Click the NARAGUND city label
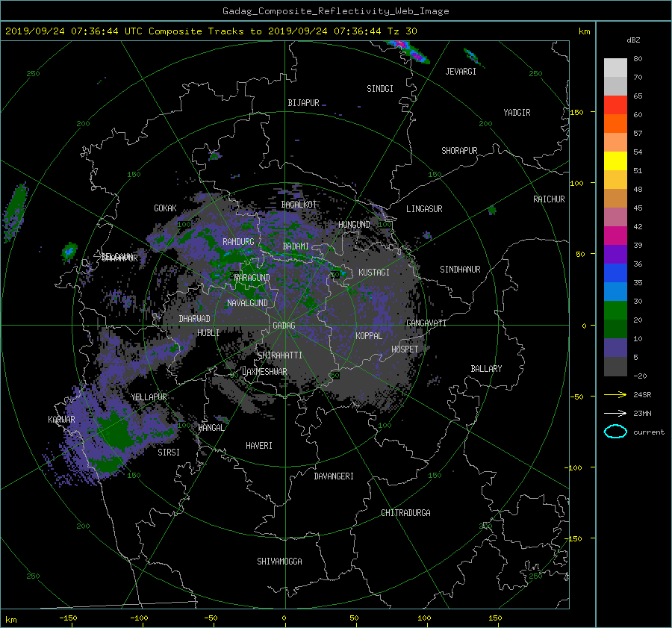Image resolution: width=672 pixels, height=628 pixels. tap(252, 278)
